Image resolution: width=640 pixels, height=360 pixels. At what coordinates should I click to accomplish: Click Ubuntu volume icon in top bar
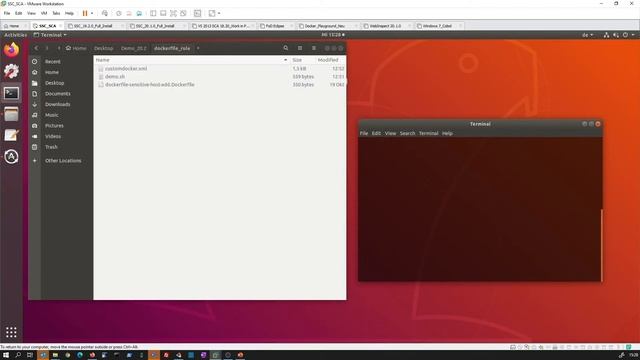pos(616,35)
